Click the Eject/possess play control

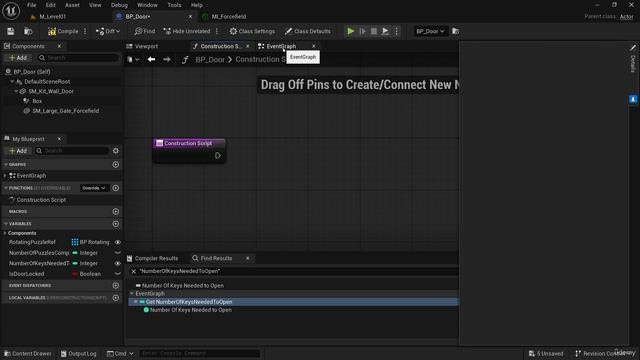pos(385,31)
